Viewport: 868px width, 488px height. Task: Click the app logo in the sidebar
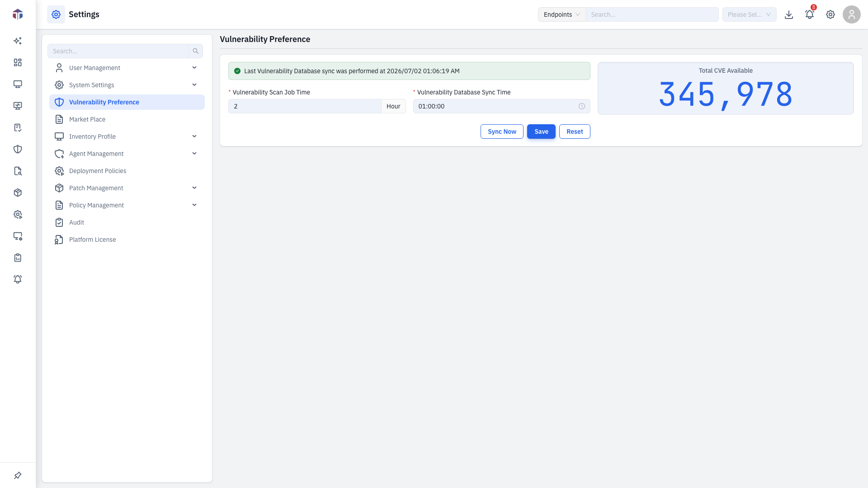(18, 14)
